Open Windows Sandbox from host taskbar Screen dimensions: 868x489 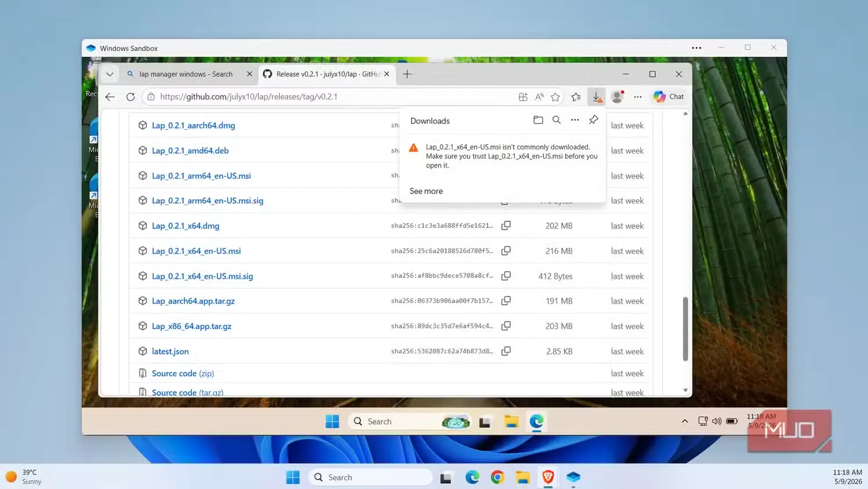[573, 477]
